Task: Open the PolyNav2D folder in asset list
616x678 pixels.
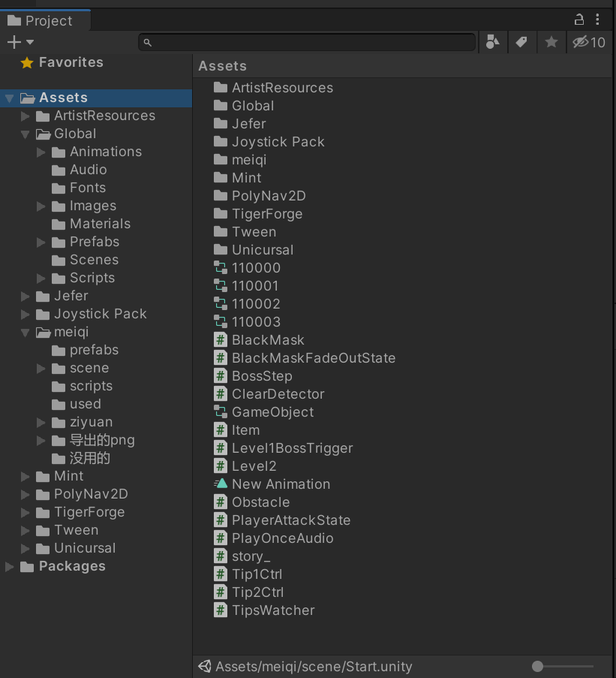Action: [x=260, y=195]
